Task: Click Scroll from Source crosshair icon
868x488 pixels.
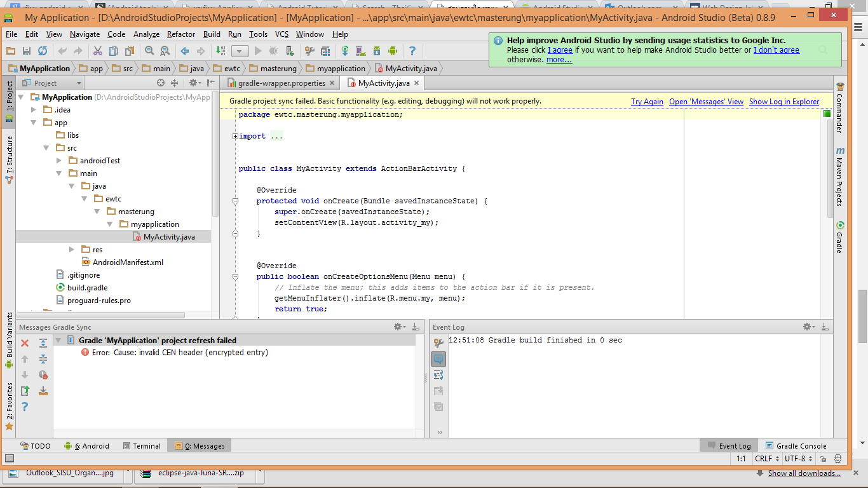Action: [161, 83]
